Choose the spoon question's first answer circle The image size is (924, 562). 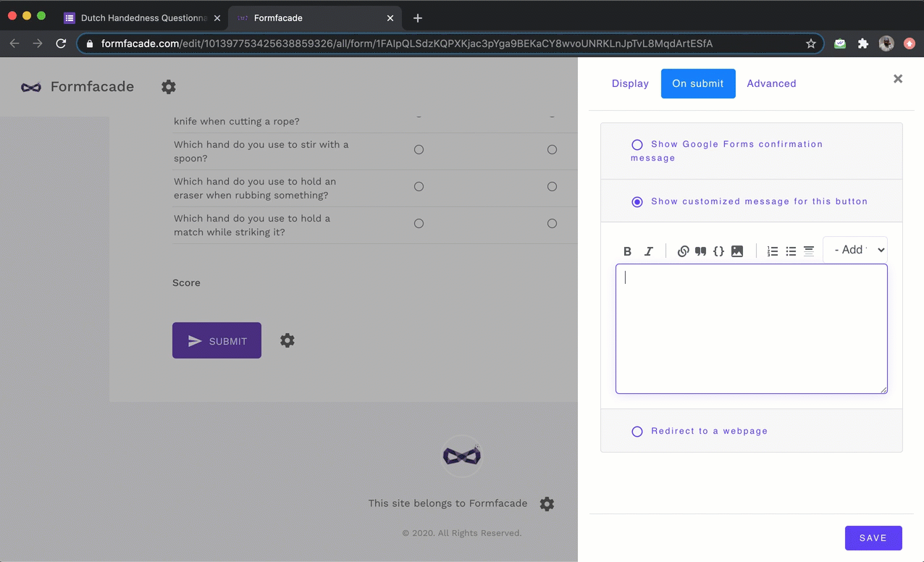pos(419,149)
